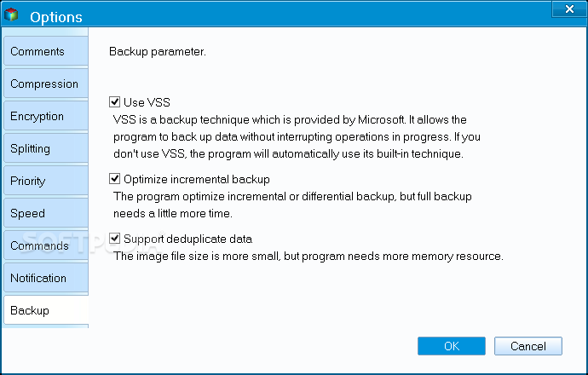Disable Support deduplicate data option
This screenshot has width=588, height=375.
(114, 239)
